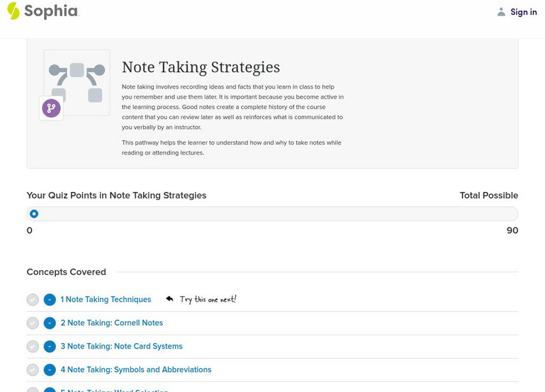
Task: Toggle checkmark for Symbols and Abbreviations
Action: pos(33,370)
